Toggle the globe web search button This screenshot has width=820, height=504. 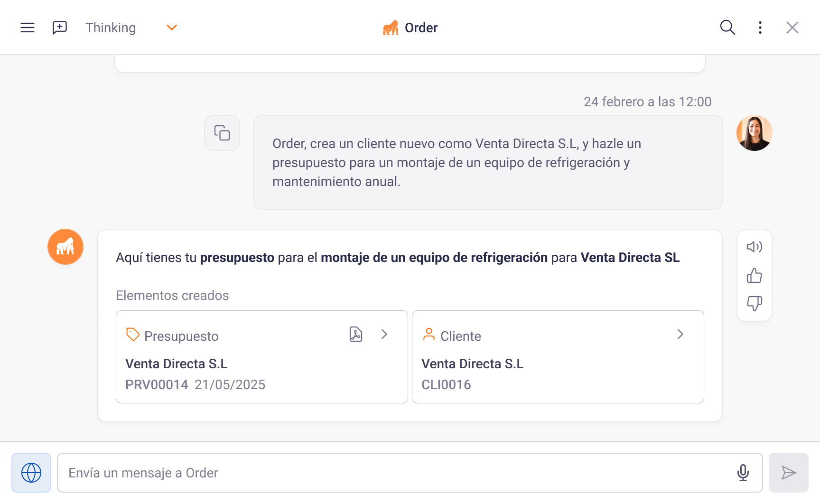pos(31,473)
